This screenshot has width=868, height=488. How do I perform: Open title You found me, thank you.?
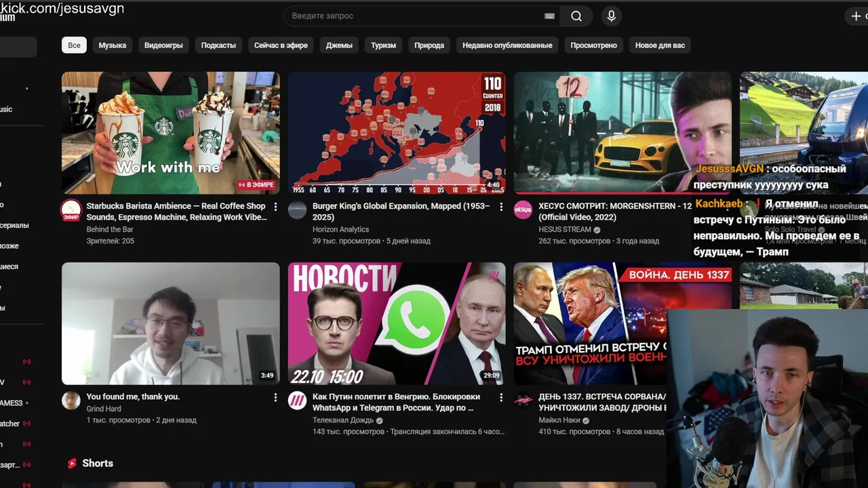tap(133, 396)
